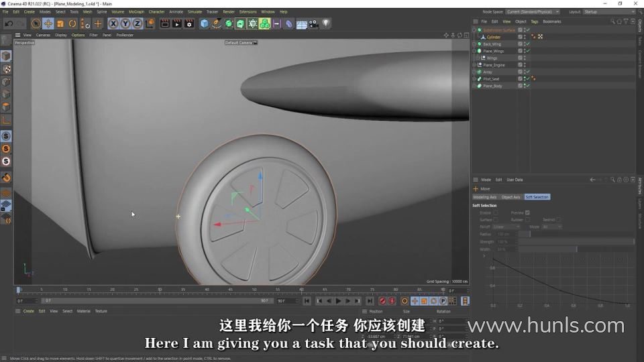
Task: Open the Simulate menu
Action: 195,12
